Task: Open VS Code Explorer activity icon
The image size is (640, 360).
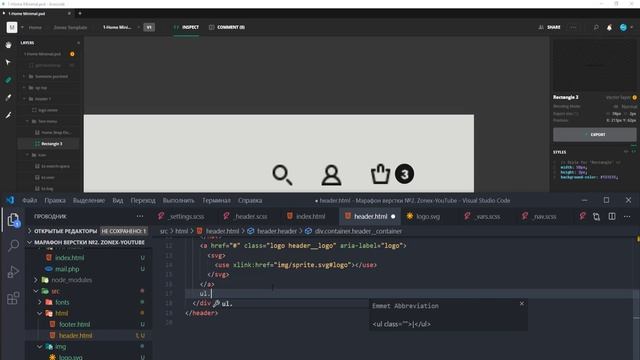Action: point(13,220)
